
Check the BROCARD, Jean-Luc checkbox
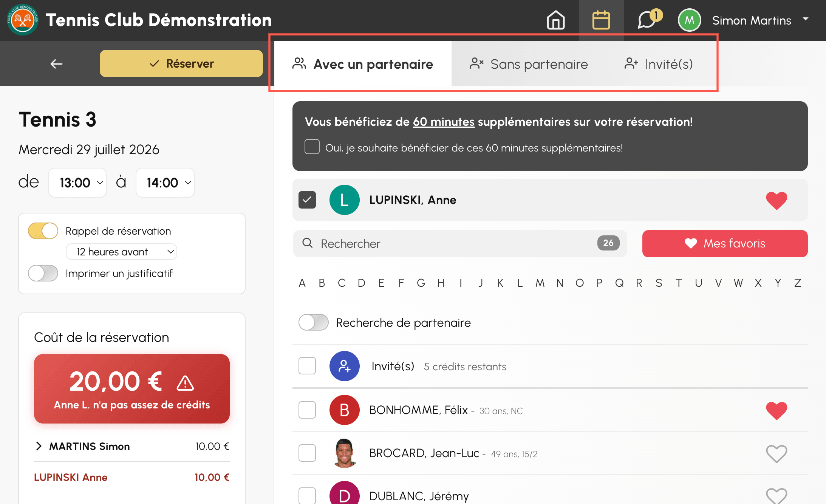307,453
